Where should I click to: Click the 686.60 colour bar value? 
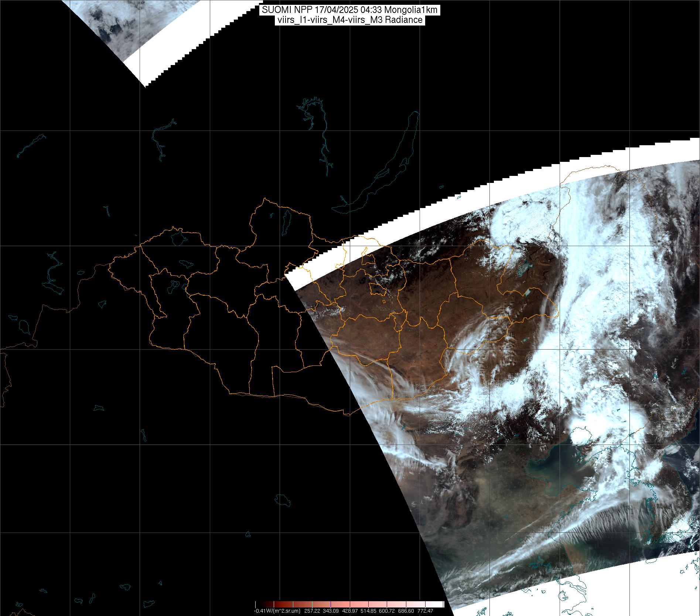(406, 611)
